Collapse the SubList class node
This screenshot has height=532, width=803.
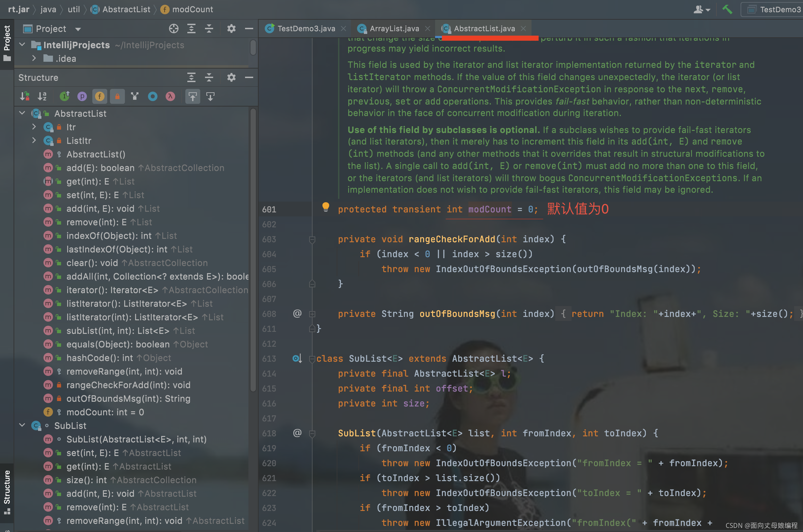(x=22, y=425)
